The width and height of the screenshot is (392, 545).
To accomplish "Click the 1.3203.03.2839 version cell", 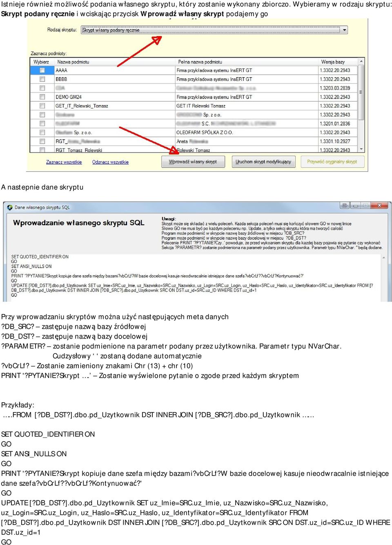I will (x=338, y=88).
